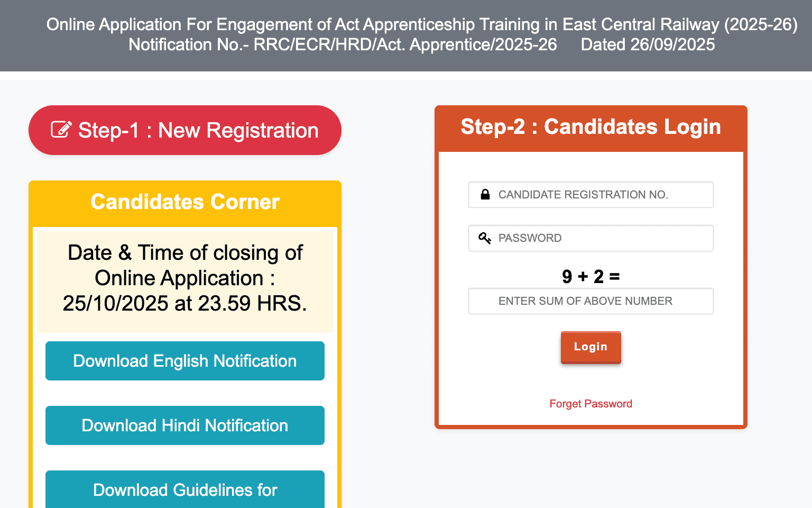Click the Online Application page title

click(421, 24)
